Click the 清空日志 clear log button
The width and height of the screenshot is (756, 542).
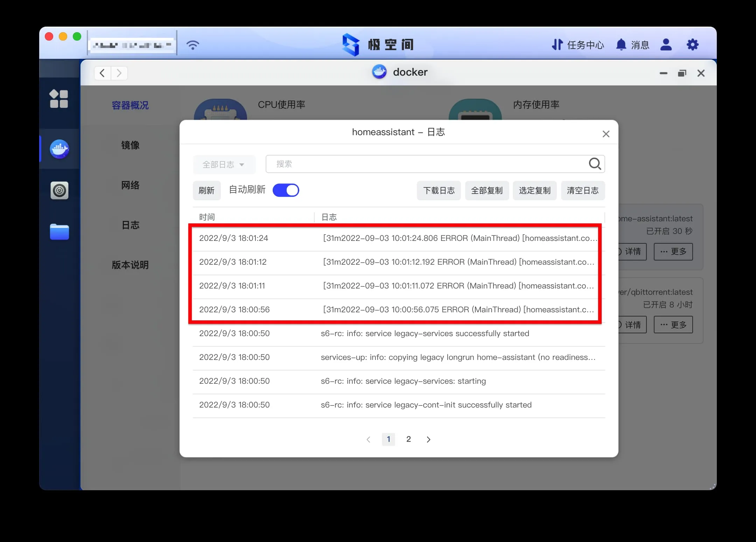pyautogui.click(x=582, y=190)
